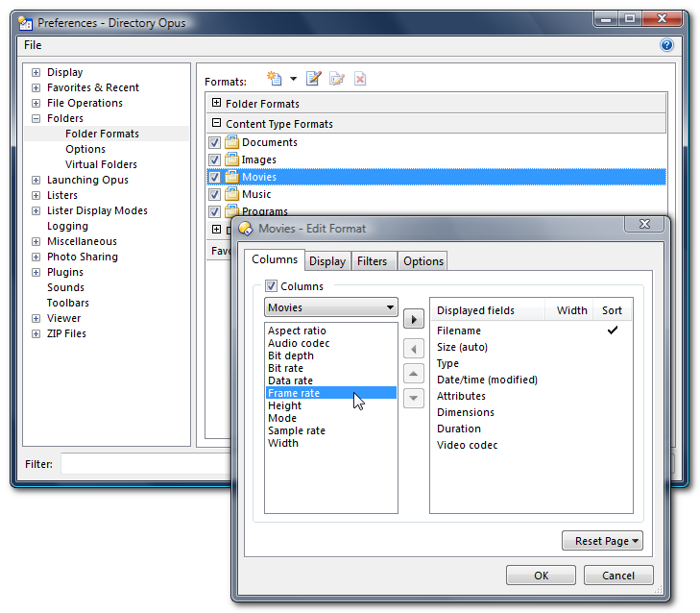The width and height of the screenshot is (700, 613).
Task: Add selected field with right arrow button
Action: (x=413, y=319)
